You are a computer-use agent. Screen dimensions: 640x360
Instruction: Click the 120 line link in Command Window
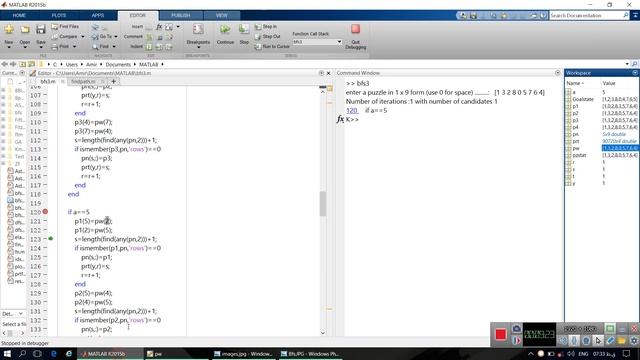pyautogui.click(x=351, y=111)
